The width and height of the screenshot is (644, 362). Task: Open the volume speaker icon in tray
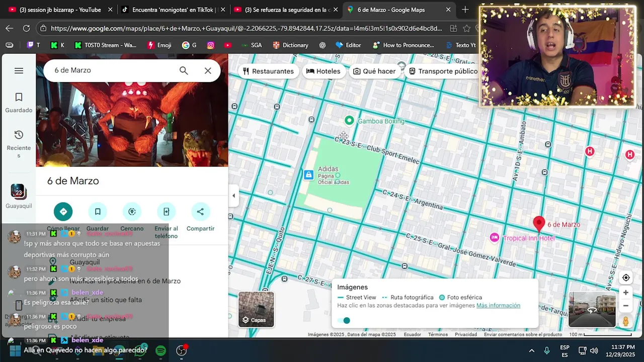594,350
